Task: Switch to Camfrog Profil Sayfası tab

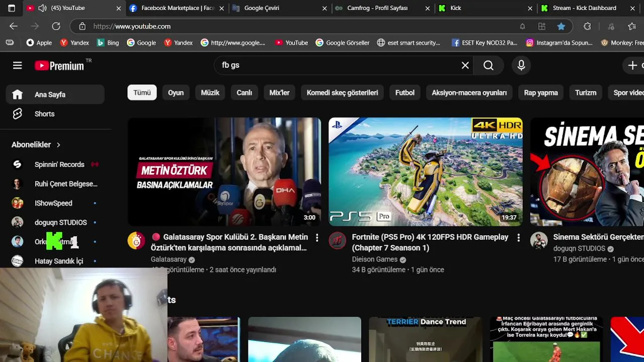Action: pyautogui.click(x=382, y=8)
